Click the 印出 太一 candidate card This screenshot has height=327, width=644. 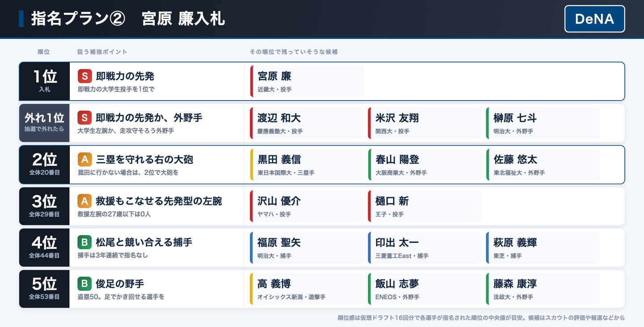click(425, 247)
